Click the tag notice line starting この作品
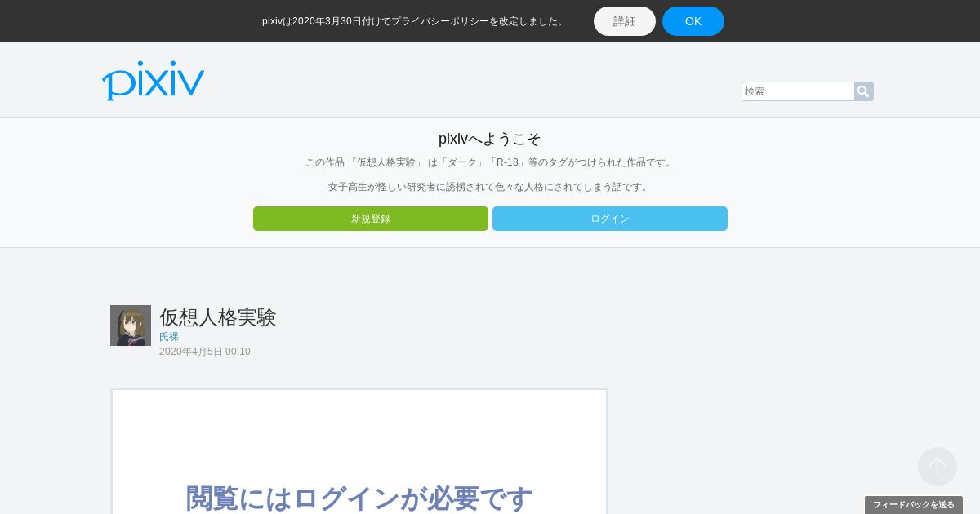980x514 pixels. click(490, 162)
